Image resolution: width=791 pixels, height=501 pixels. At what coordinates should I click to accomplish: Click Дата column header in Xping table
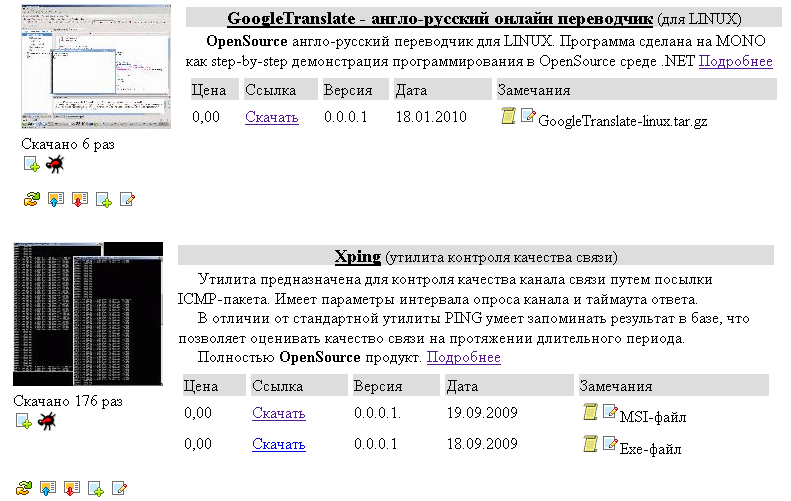[x=508, y=386]
